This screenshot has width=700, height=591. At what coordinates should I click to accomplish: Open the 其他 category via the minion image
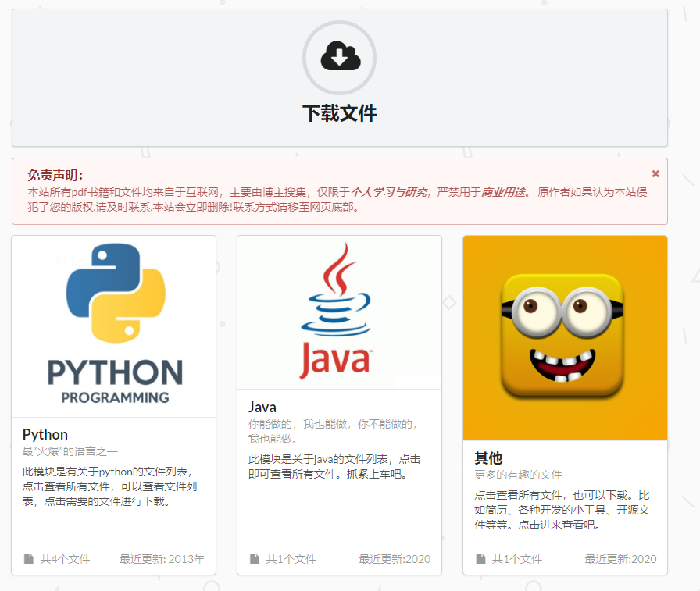564,337
